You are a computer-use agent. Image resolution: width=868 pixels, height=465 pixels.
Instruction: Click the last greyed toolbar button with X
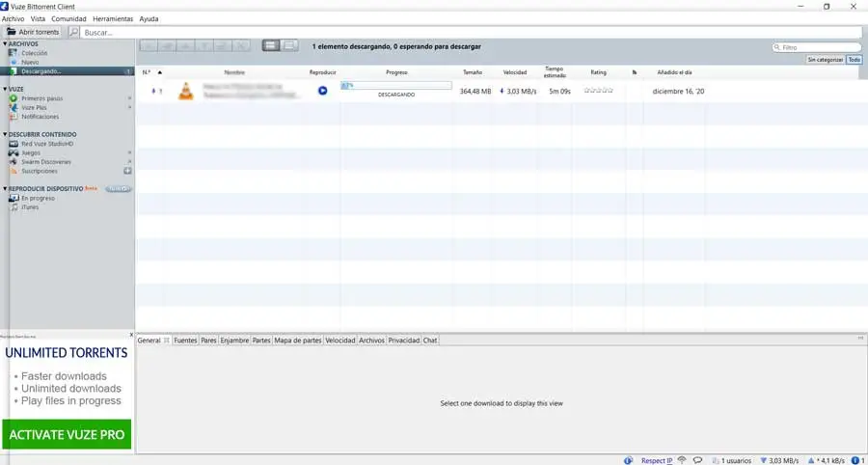coord(241,46)
